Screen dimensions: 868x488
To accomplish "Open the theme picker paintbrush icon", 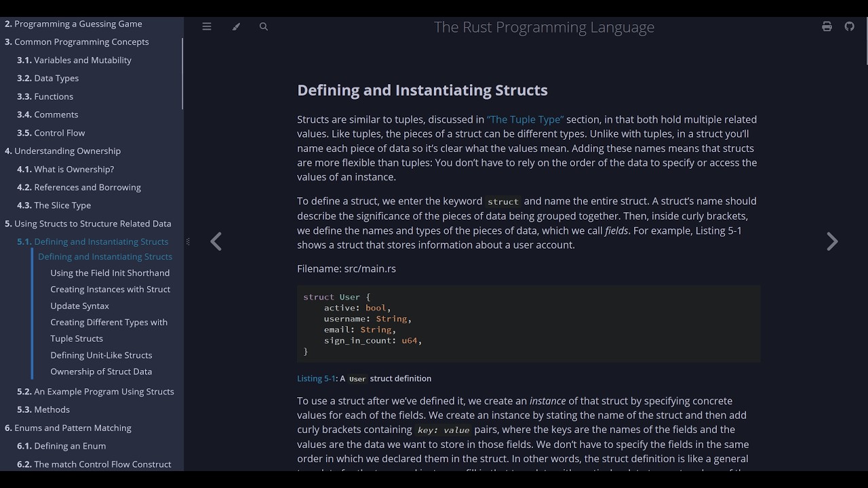I will click(x=236, y=26).
